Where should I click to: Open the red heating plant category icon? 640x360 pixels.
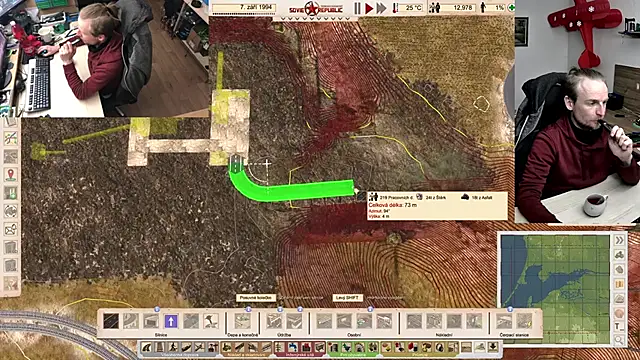point(306,348)
